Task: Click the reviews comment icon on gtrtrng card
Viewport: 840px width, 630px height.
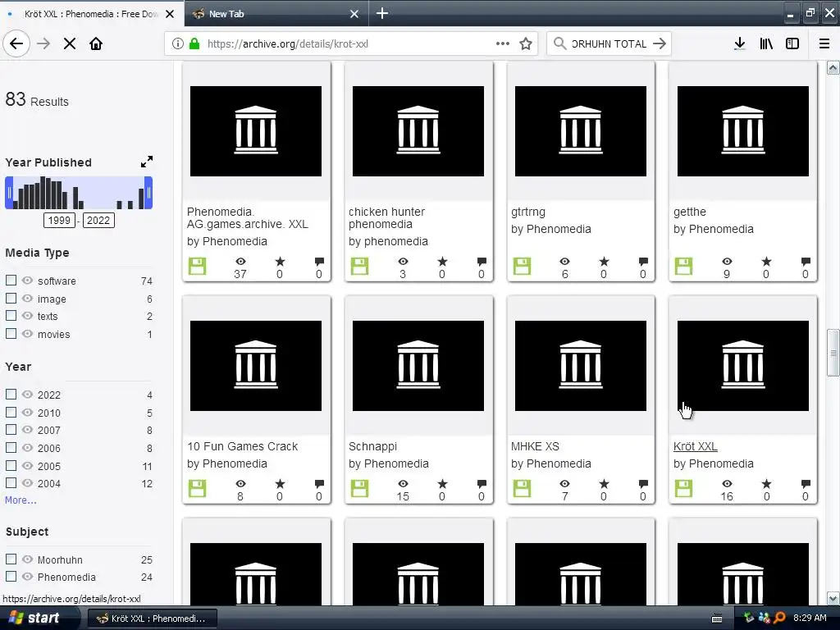Action: point(643,262)
